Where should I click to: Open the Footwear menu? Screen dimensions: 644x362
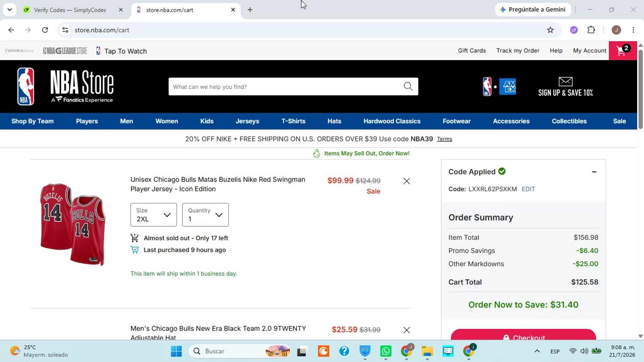[457, 121]
